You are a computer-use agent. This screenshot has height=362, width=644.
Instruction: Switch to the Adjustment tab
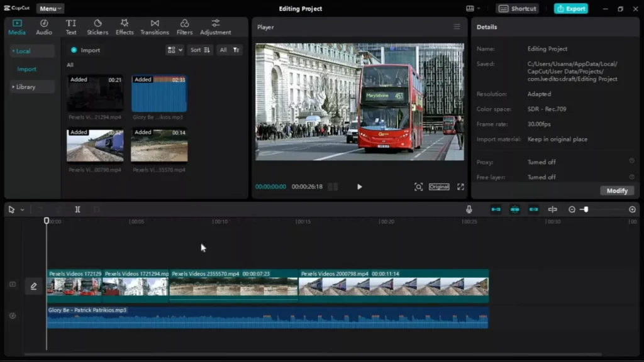(216, 27)
